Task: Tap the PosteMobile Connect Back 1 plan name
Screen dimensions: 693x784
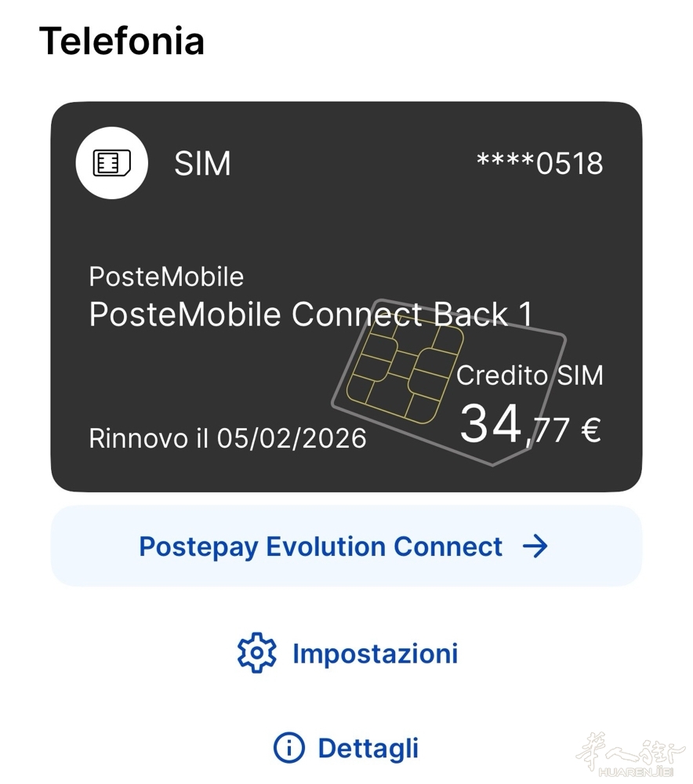Action: [310, 314]
